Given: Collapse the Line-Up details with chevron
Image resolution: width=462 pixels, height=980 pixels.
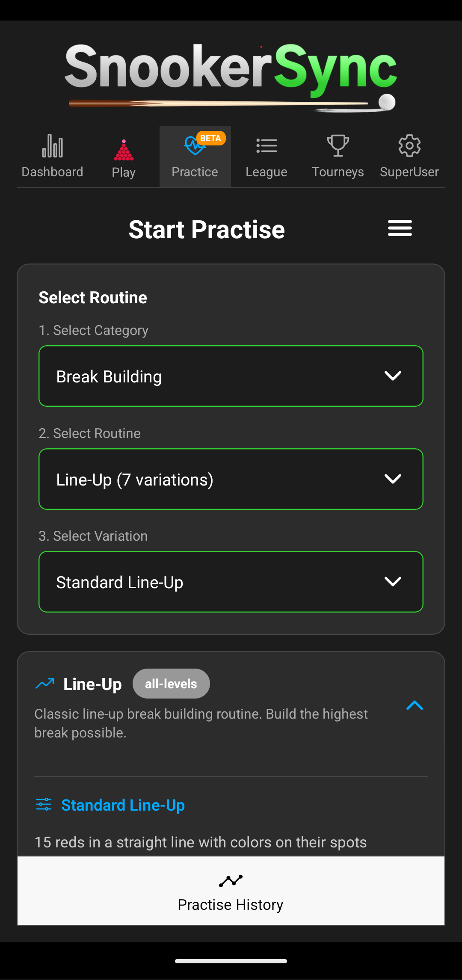Looking at the screenshot, I should click(x=415, y=705).
